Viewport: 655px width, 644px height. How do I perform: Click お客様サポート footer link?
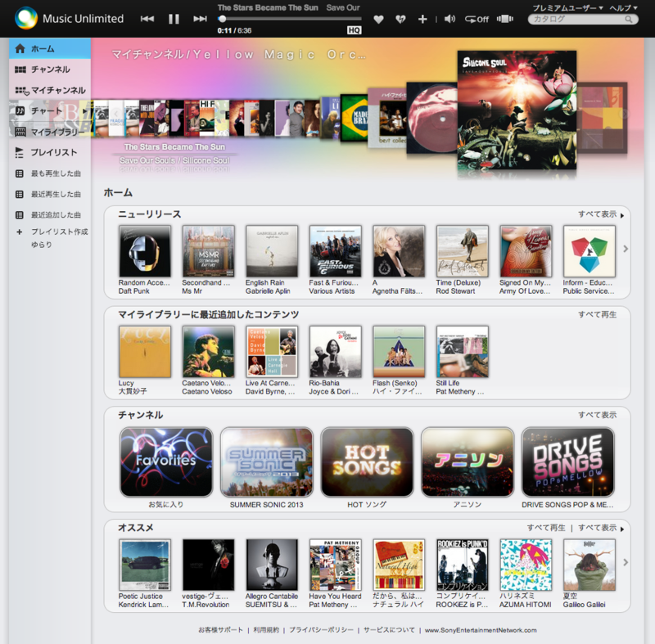pyautogui.click(x=220, y=630)
